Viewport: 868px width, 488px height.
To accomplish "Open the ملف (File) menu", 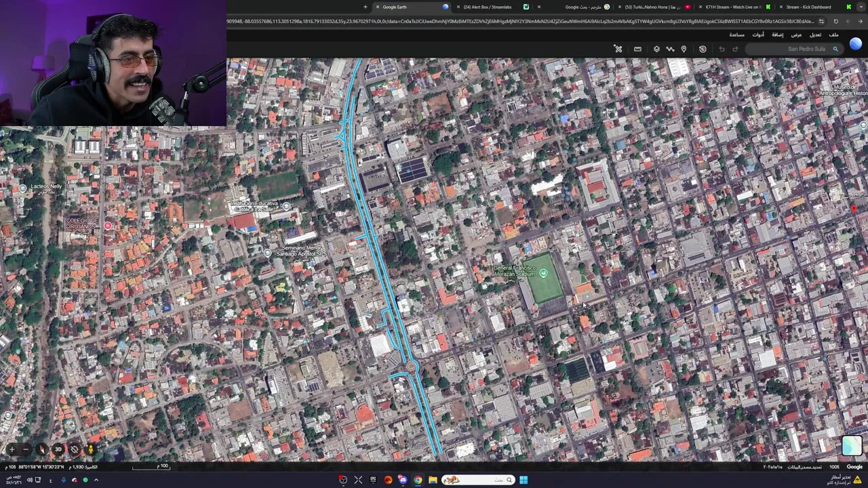I will [x=833, y=35].
